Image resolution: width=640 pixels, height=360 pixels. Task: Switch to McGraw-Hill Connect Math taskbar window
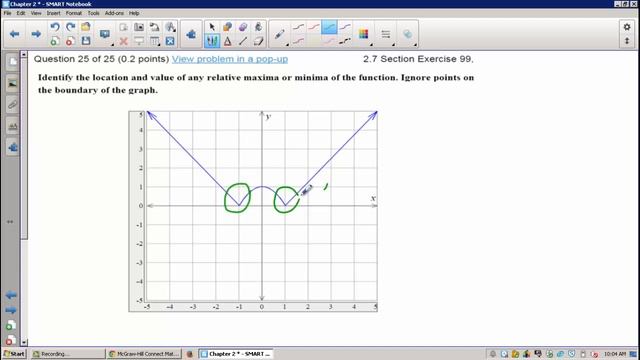[x=144, y=354]
